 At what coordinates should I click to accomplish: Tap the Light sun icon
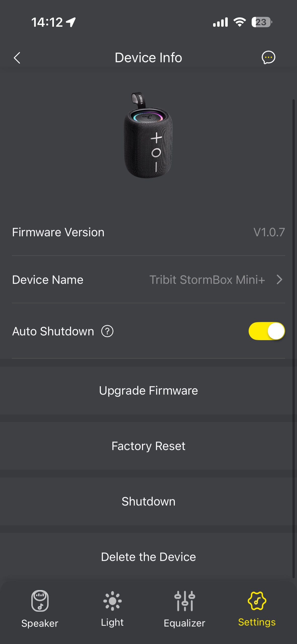[x=112, y=601]
